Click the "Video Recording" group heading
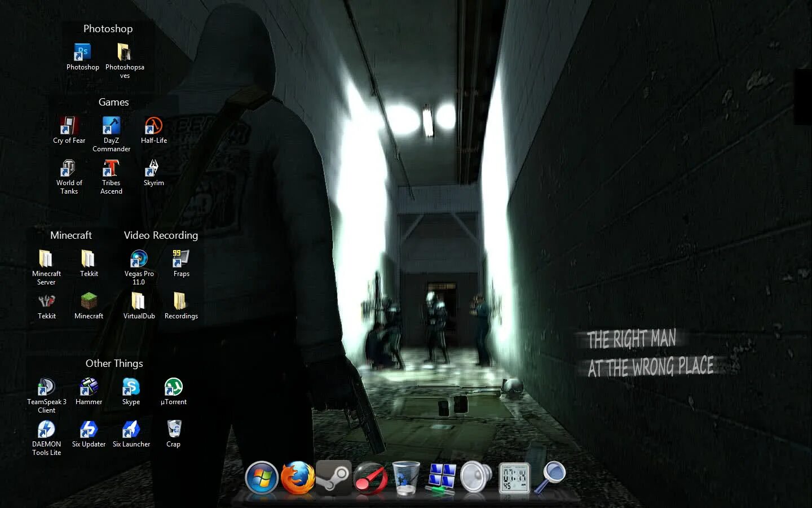This screenshot has width=812, height=508. tap(161, 235)
